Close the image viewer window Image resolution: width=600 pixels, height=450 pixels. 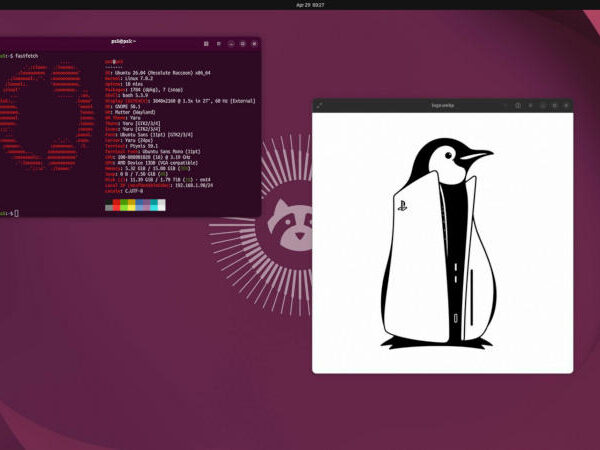[x=566, y=105]
